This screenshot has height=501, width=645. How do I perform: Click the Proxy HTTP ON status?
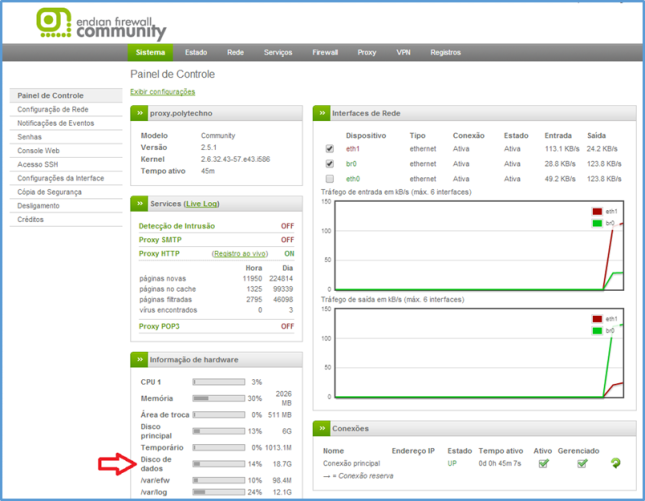click(289, 254)
